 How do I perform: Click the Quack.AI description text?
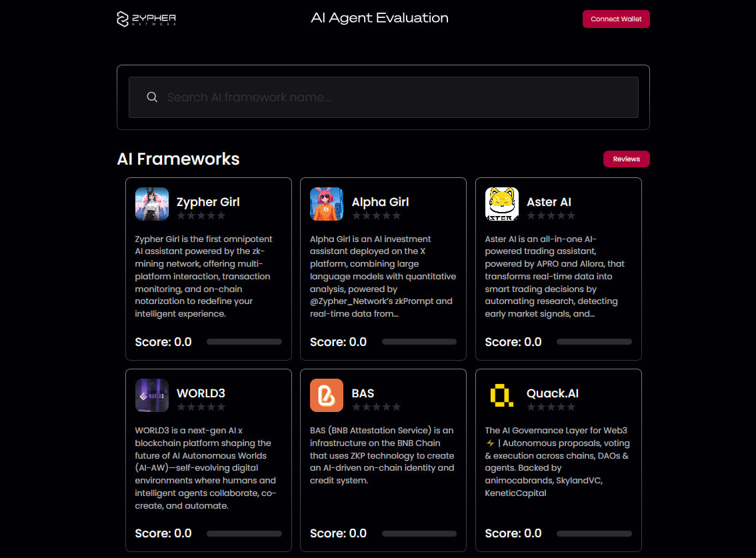coord(557,461)
